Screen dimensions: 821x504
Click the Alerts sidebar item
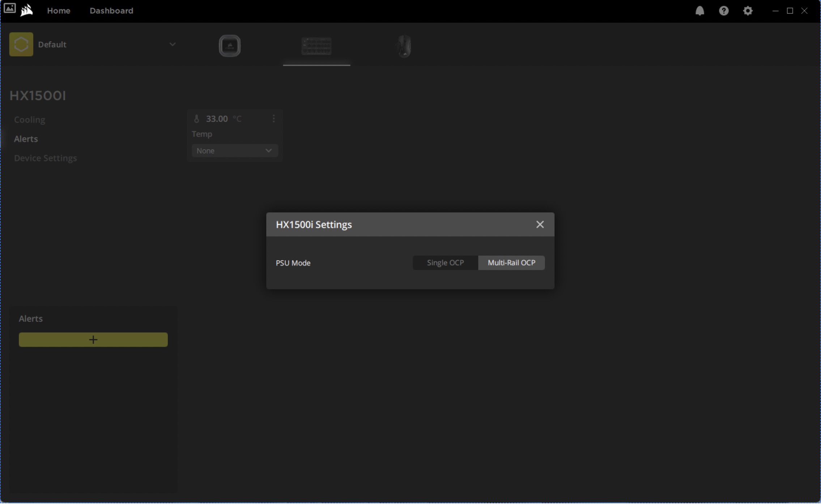point(26,139)
